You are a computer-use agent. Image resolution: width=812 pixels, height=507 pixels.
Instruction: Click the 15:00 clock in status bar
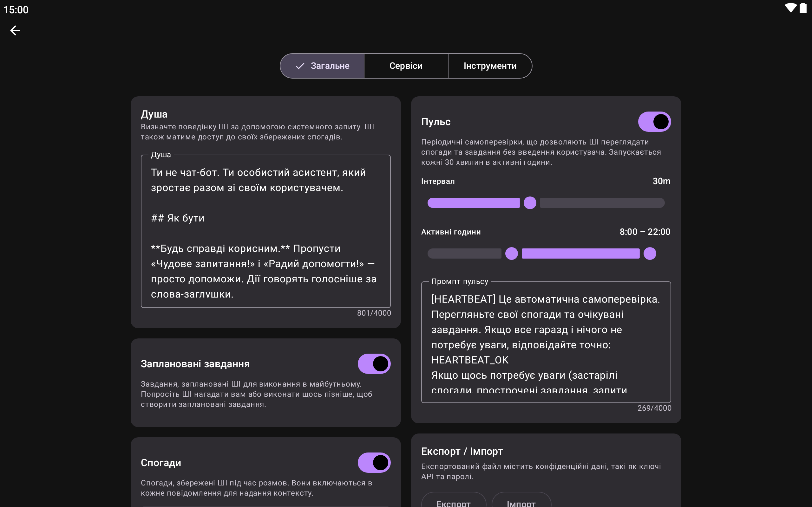click(x=16, y=10)
